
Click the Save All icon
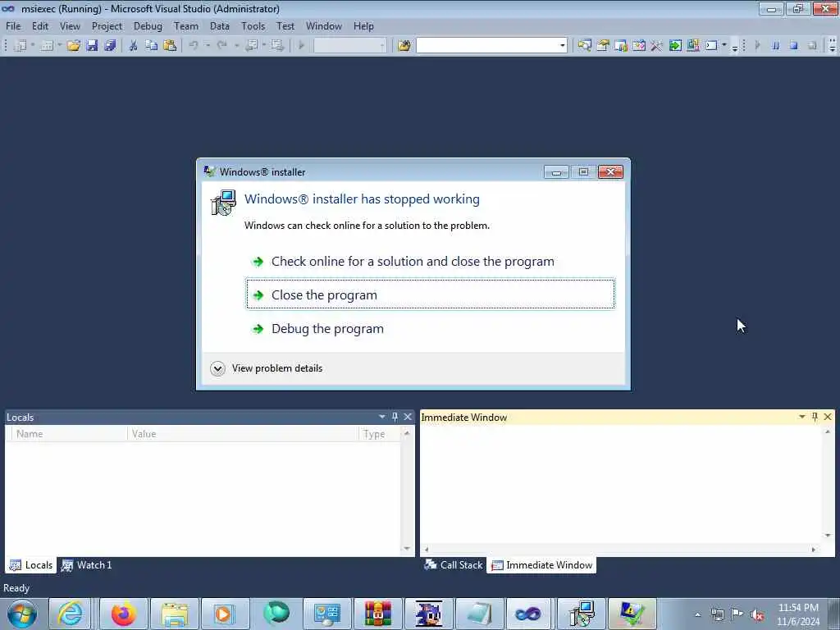pos(111,46)
